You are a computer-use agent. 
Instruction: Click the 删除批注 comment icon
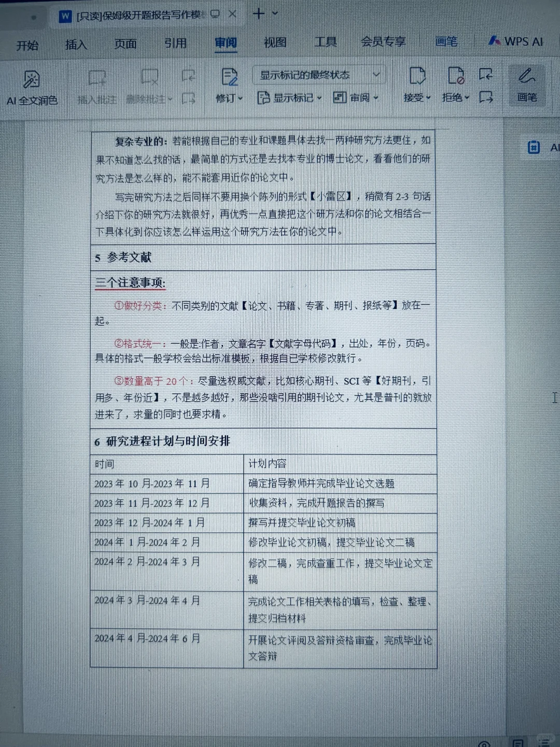(x=150, y=78)
